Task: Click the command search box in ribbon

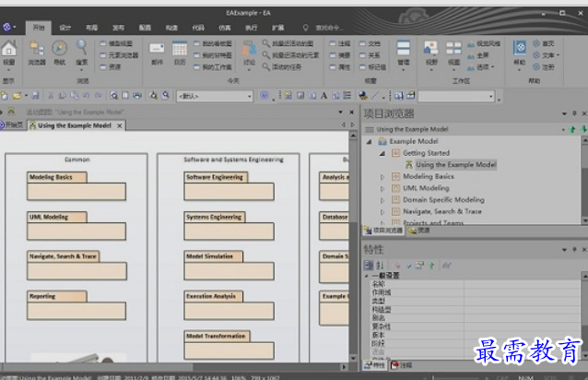Action: pyautogui.click(x=323, y=28)
